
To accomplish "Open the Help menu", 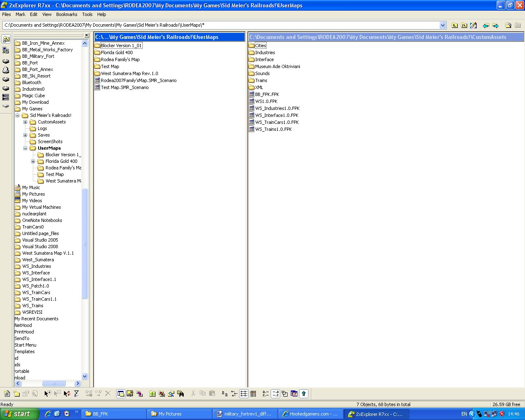I will [x=102, y=14].
